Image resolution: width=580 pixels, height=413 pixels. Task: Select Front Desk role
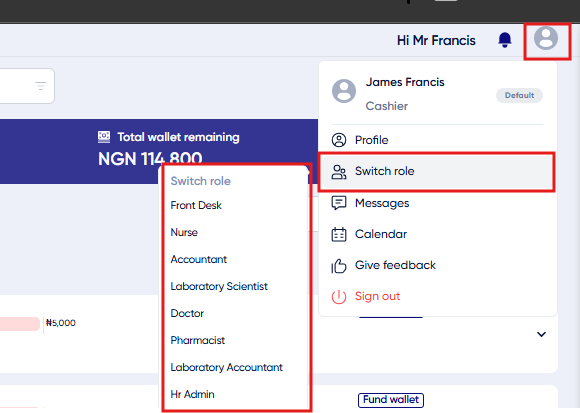196,205
